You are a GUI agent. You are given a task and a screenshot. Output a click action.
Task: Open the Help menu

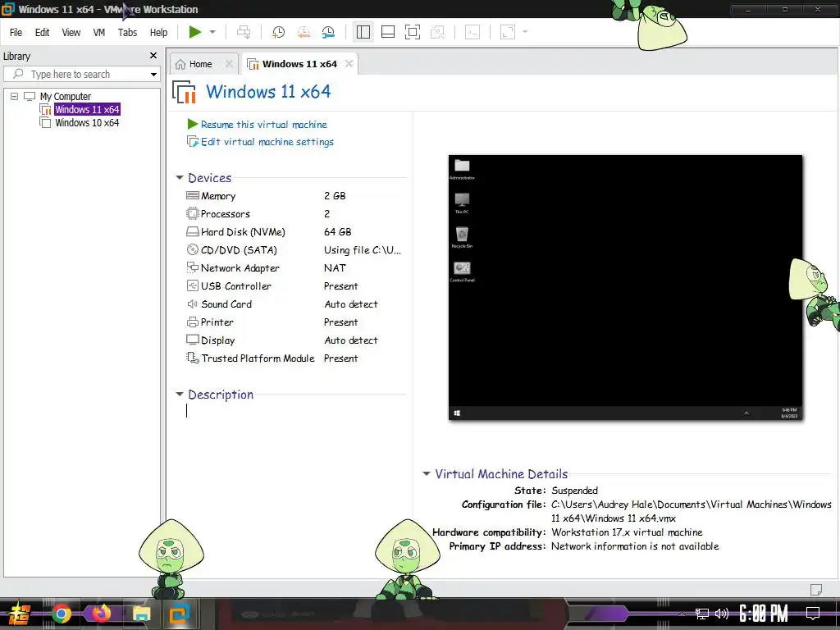[x=158, y=33]
